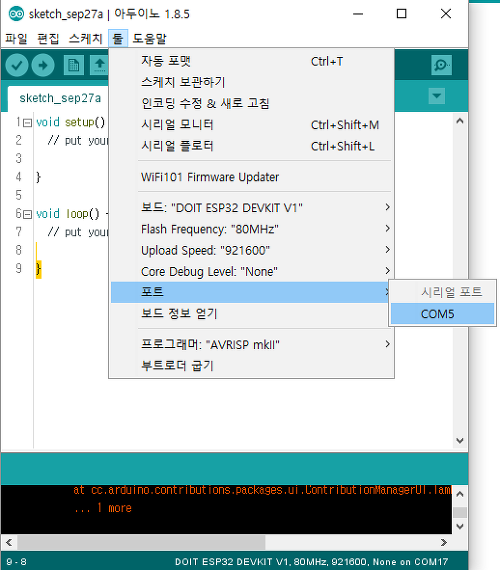Expand the Core Debug Level submenu
Viewport: 500px width, 570px height.
[252, 272]
